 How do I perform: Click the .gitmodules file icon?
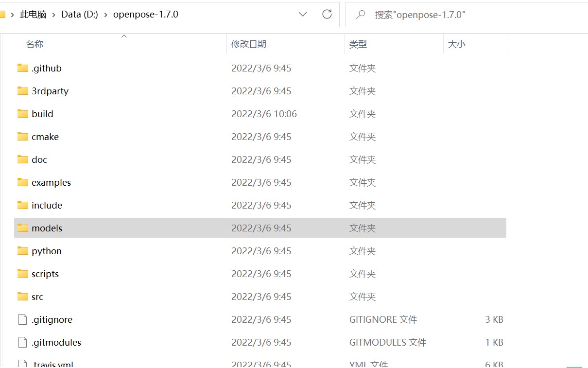click(x=21, y=342)
